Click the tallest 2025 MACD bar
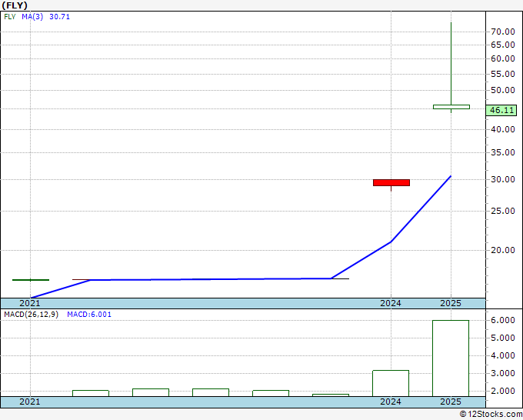 451,358
